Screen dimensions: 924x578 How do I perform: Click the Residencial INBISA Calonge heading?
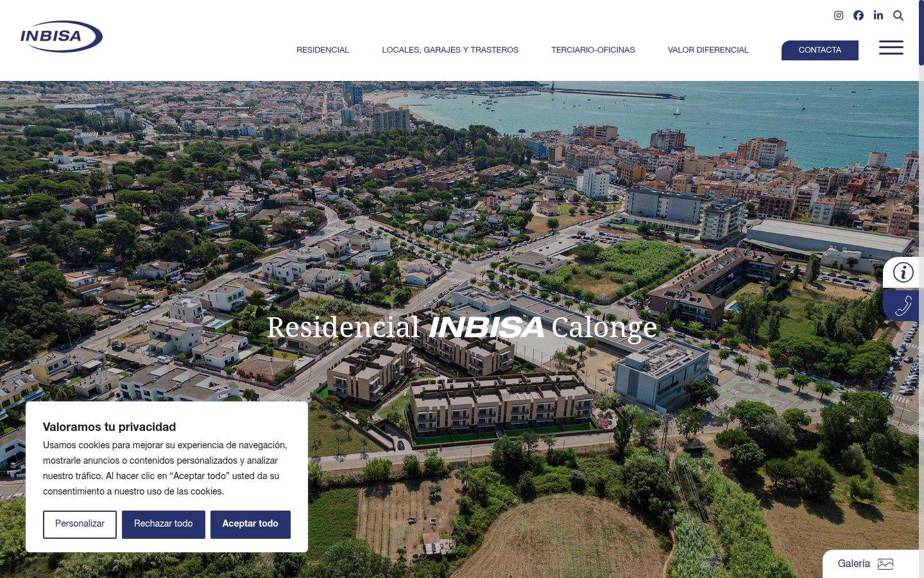tap(462, 327)
